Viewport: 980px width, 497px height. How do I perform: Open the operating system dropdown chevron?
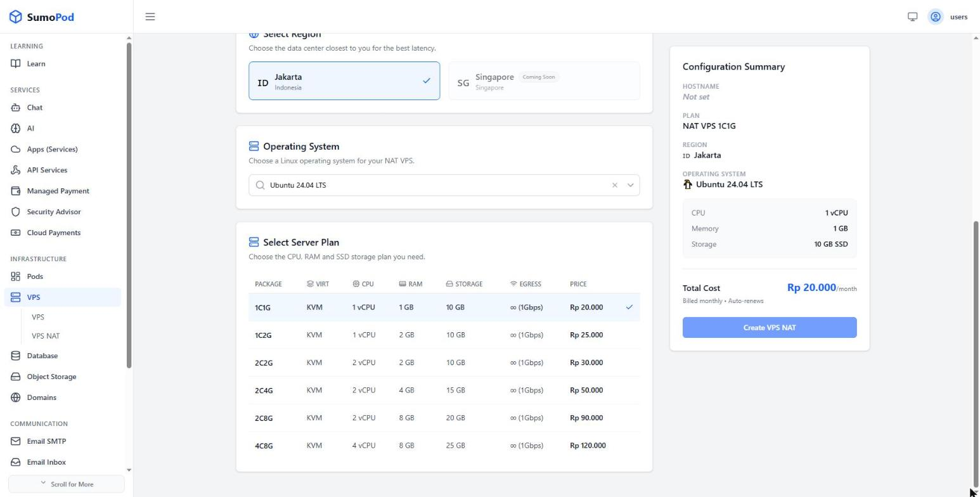click(631, 185)
